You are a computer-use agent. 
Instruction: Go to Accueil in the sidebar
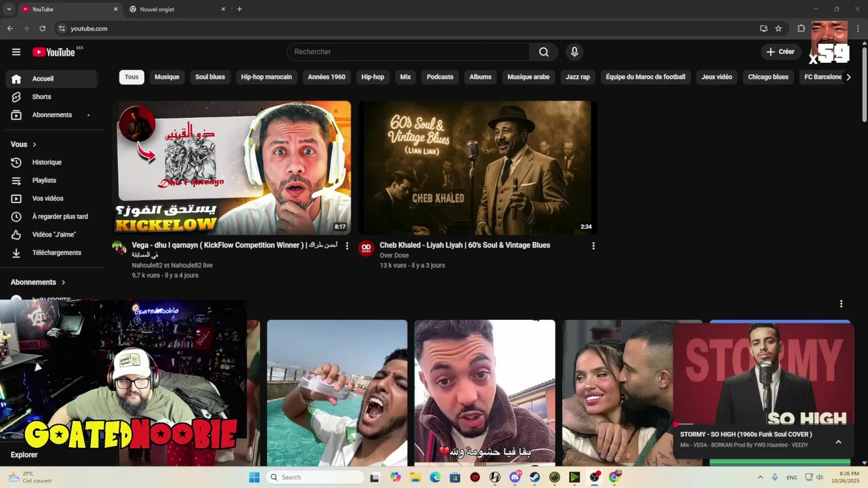52,79
